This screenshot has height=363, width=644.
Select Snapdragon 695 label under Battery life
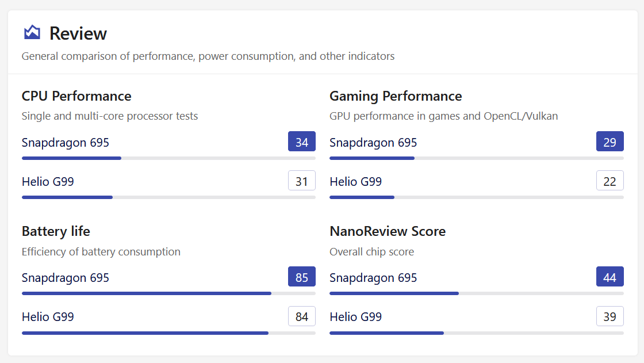click(x=66, y=278)
